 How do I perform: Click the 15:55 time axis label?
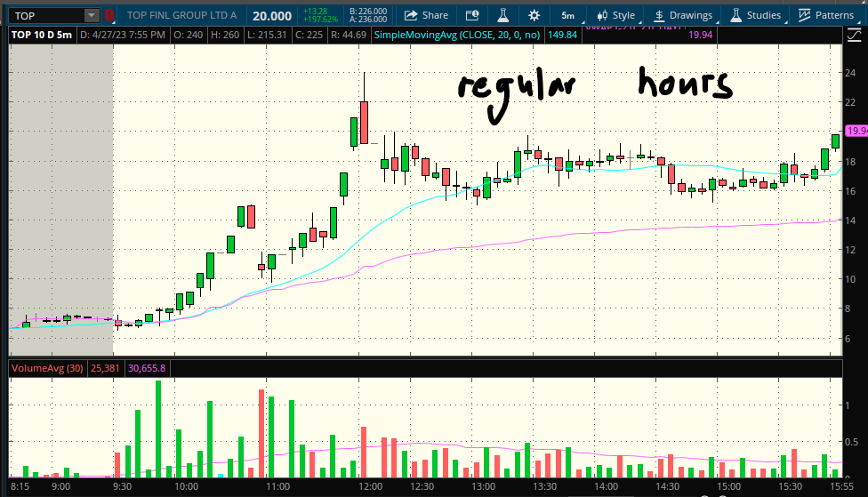pos(841,486)
